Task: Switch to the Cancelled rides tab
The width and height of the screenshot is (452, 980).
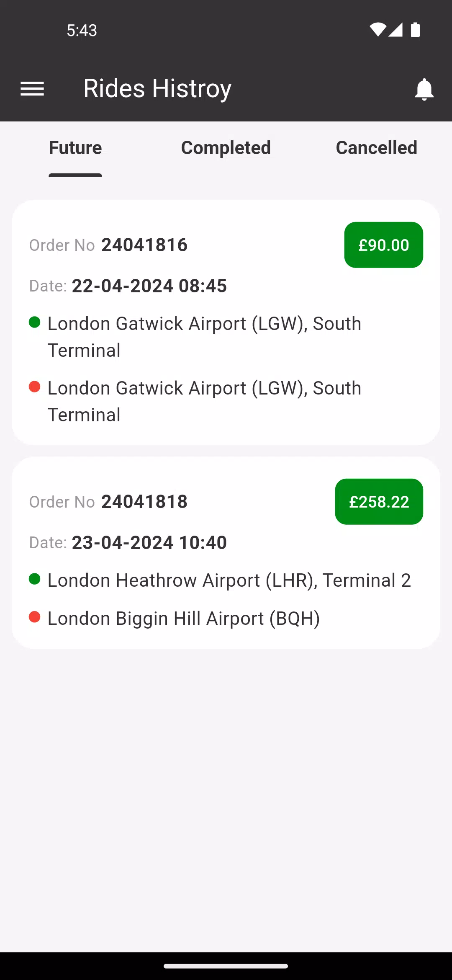Action: click(x=376, y=148)
